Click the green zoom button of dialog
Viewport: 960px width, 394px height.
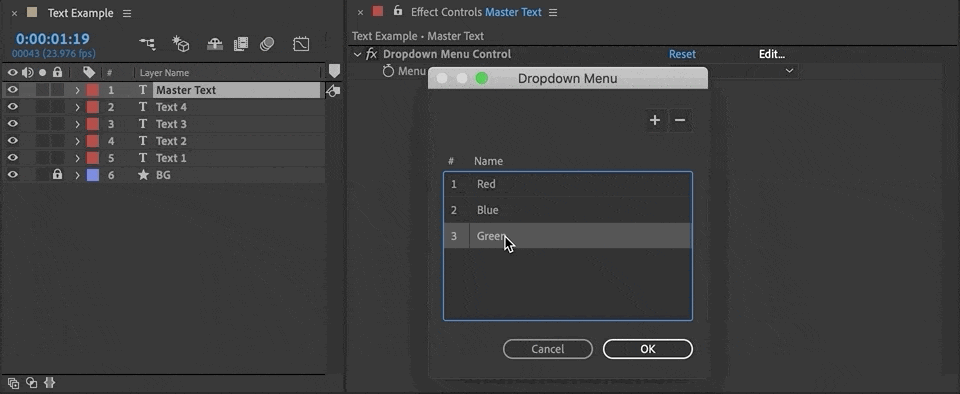coord(482,78)
